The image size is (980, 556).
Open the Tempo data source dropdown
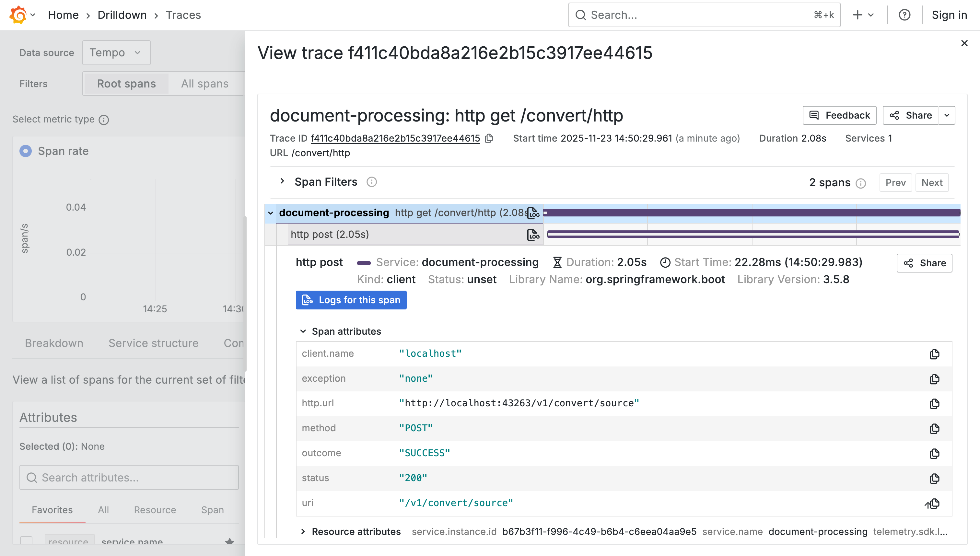(116, 53)
